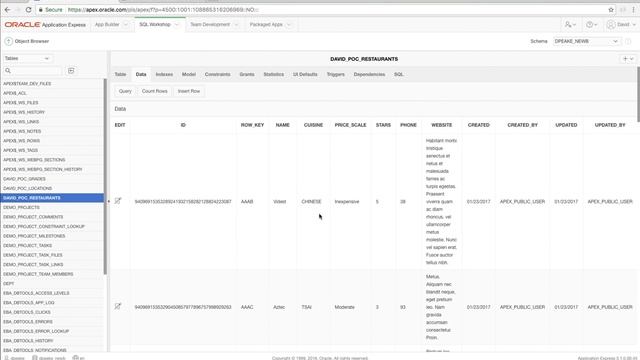Click the browser back arrow
This screenshot has width=640, height=360.
click(7, 9)
